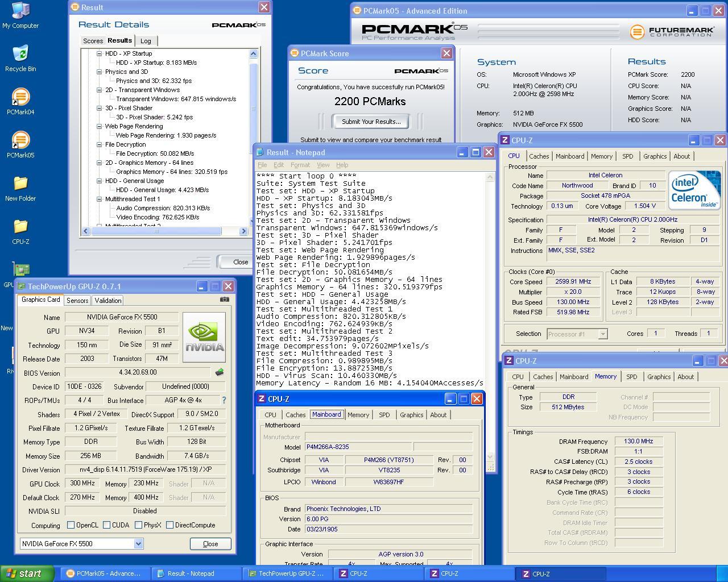Click the GPU-Z BIOS Version field

tap(139, 372)
